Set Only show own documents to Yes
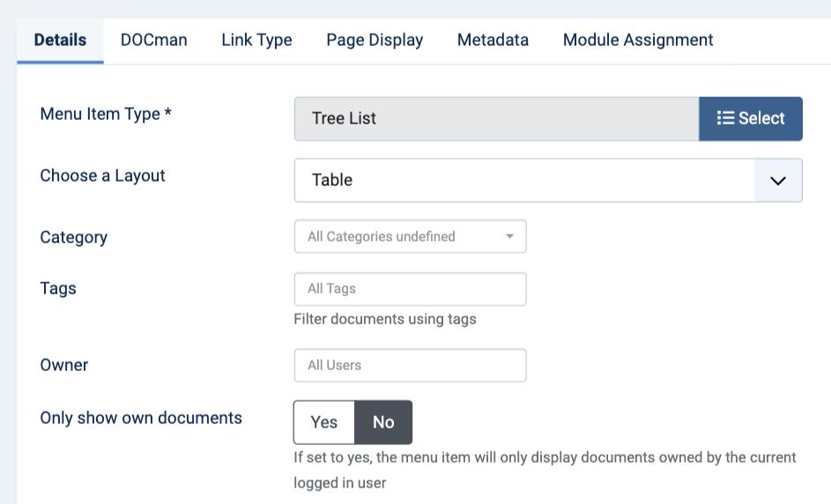 pos(323,422)
